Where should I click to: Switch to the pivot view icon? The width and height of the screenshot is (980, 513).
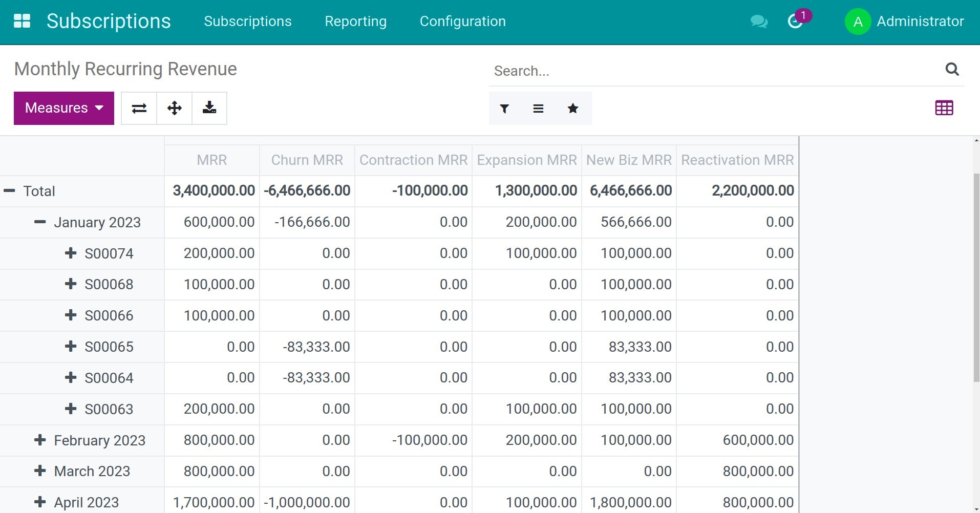tap(944, 108)
